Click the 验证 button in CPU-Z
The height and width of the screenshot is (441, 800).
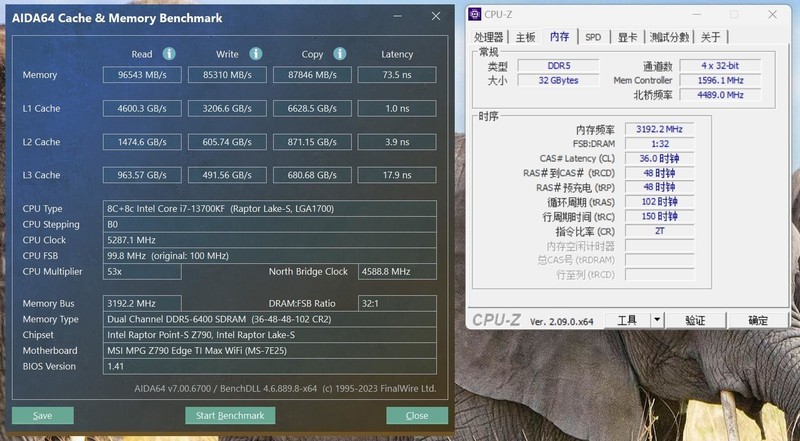coord(695,320)
